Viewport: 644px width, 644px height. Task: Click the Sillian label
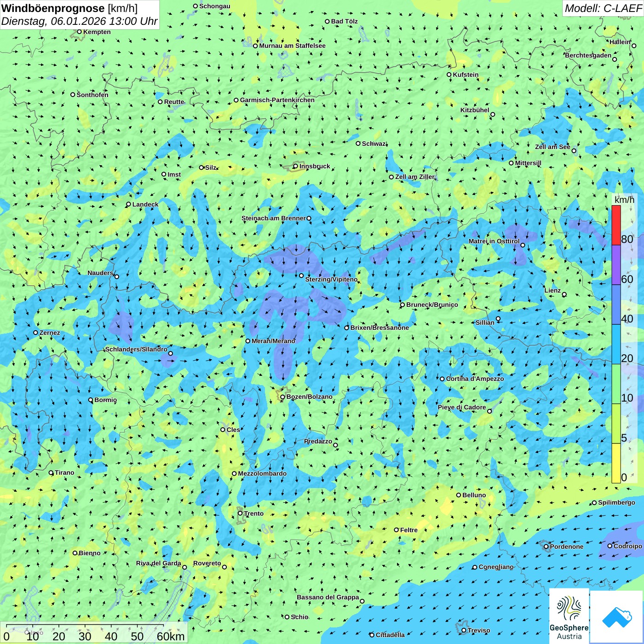(x=485, y=322)
